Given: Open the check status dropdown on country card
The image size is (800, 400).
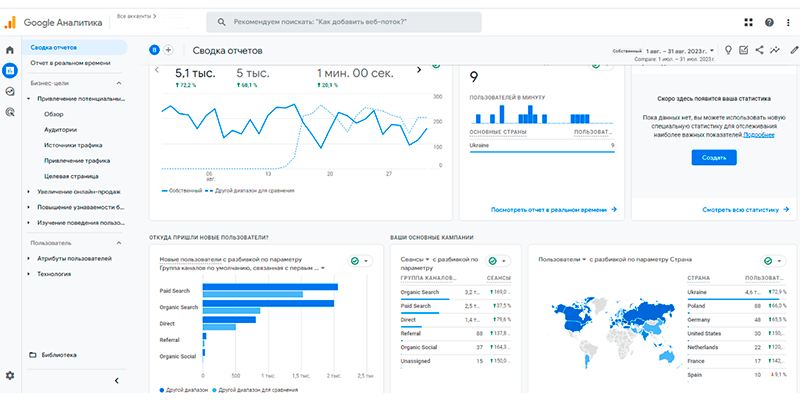Looking at the screenshot, I should [x=774, y=261].
